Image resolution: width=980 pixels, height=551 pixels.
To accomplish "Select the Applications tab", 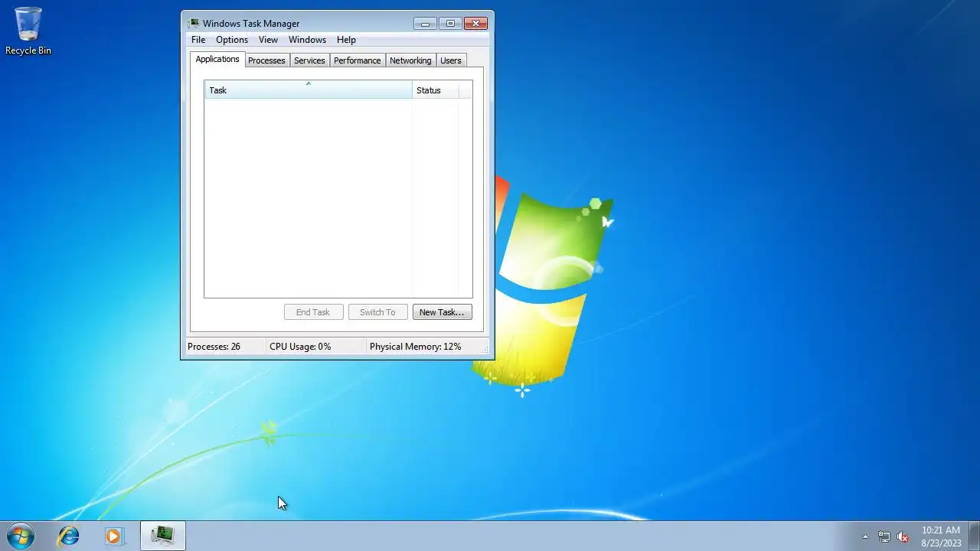I will point(217,59).
